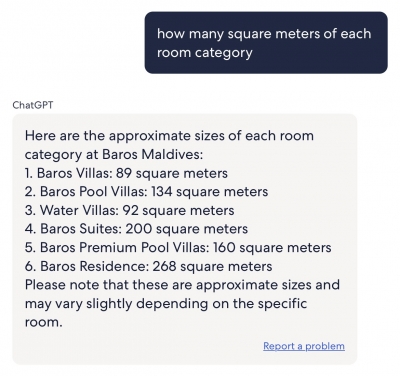Select the "2. Baros Pool Villas" list entry
Image resolution: width=400 pixels, height=376 pixels.
[x=146, y=192]
